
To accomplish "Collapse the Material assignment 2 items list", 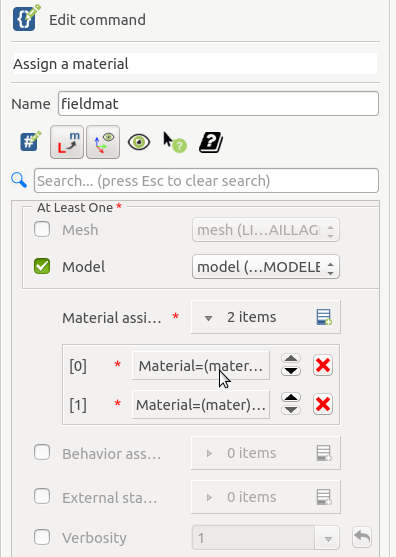I will (x=208, y=318).
